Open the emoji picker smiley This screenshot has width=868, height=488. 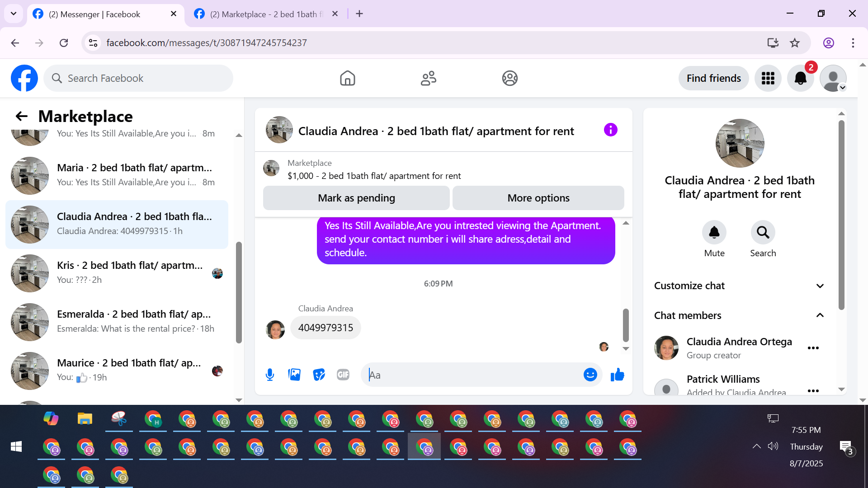coord(590,375)
